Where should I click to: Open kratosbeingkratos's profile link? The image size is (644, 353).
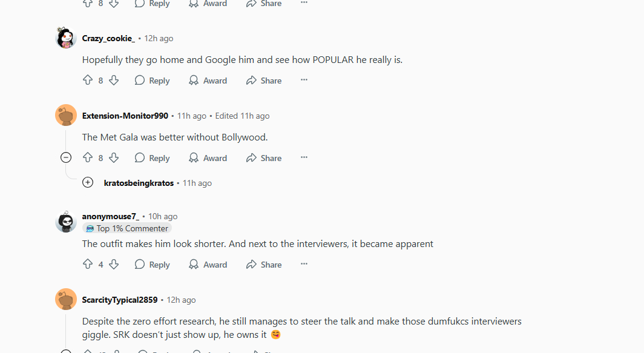(139, 183)
